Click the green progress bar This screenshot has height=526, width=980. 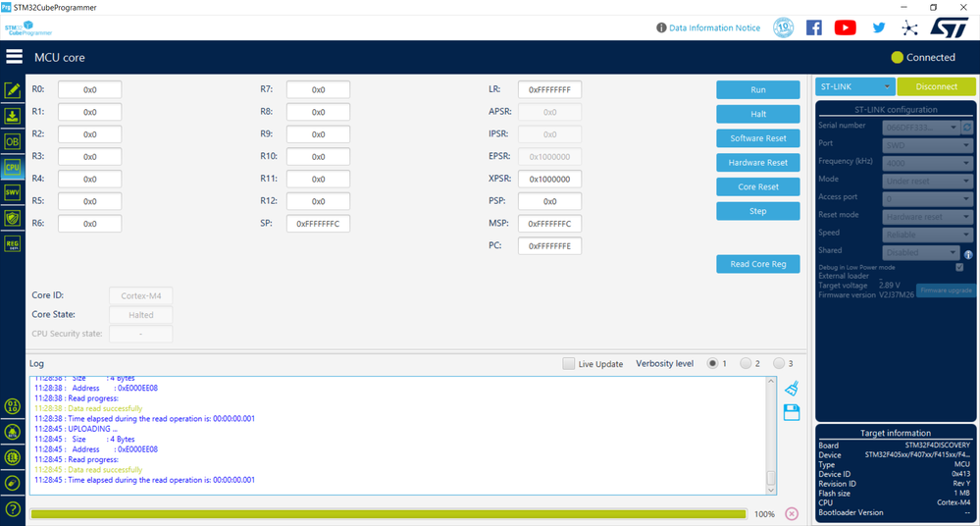click(388, 514)
